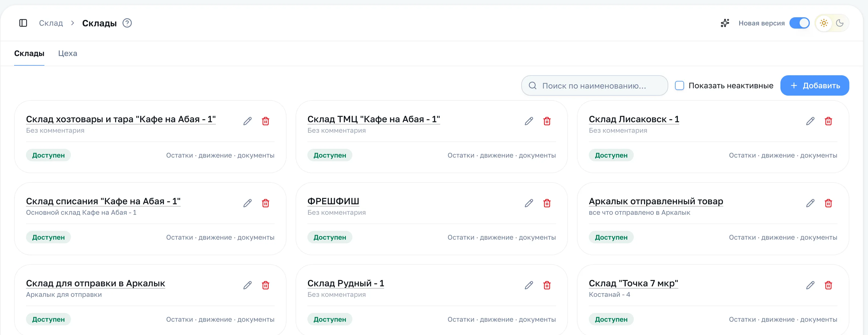Select the Склады tab
Screen dimensions: 868x335
coord(29,53)
